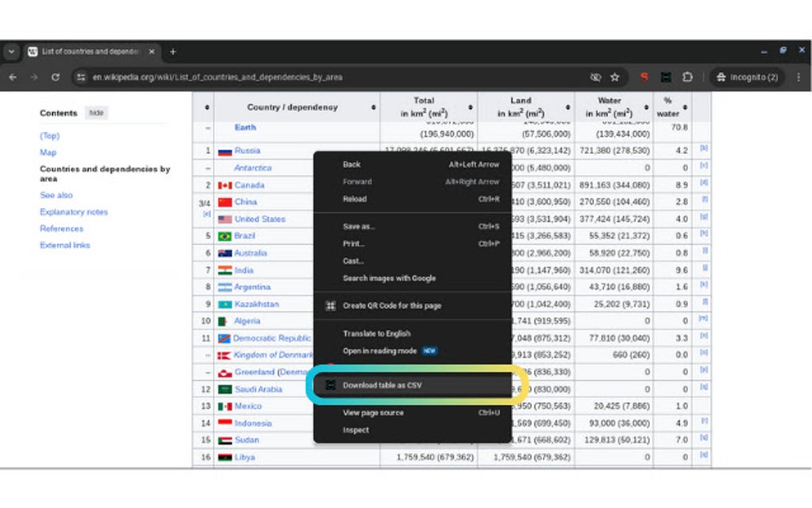The width and height of the screenshot is (812, 508).
Task: Click the dark extension icon beside the S
Action: click(x=667, y=77)
